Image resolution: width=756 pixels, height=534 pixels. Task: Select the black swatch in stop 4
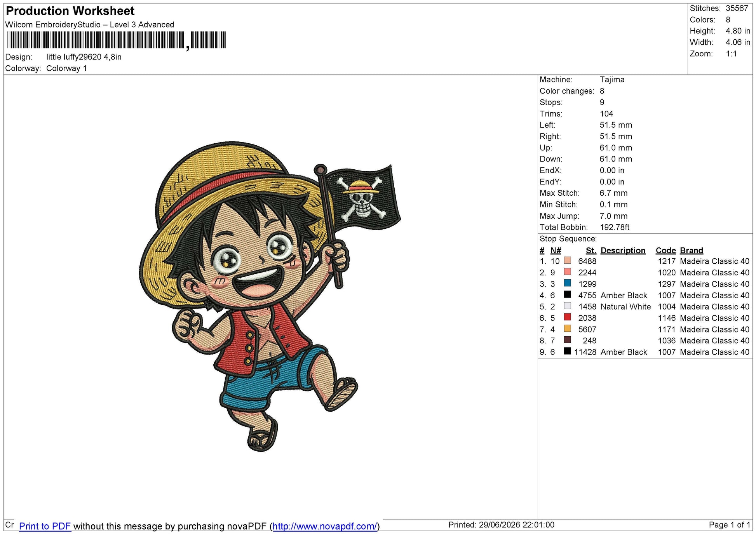[x=568, y=295]
